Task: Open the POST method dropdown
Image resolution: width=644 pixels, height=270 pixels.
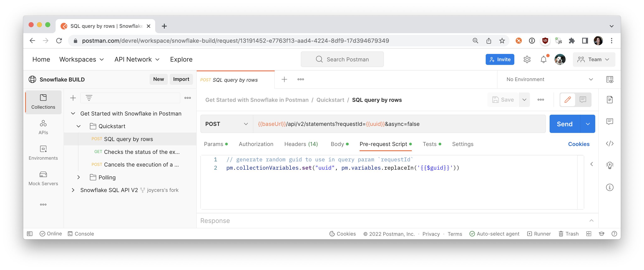Action: click(x=226, y=124)
